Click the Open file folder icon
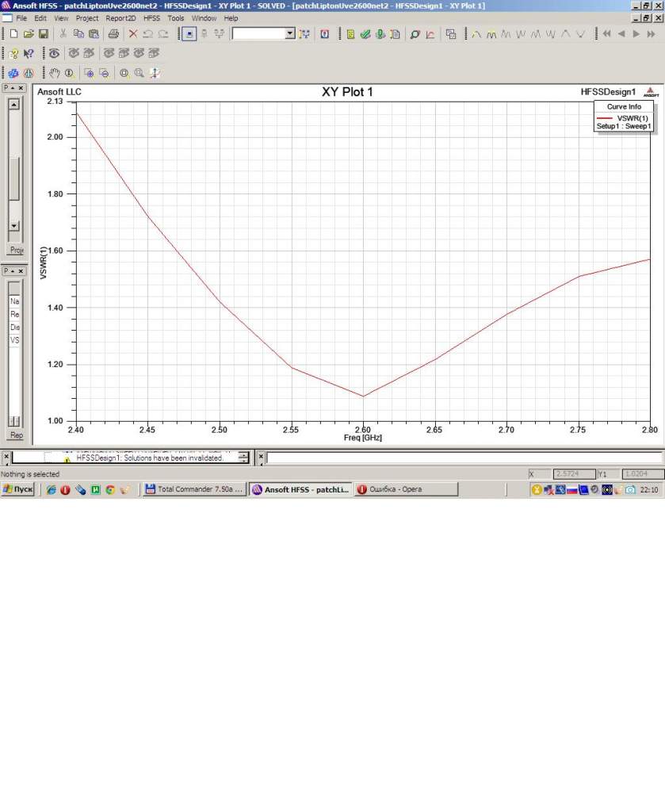 tap(29, 34)
